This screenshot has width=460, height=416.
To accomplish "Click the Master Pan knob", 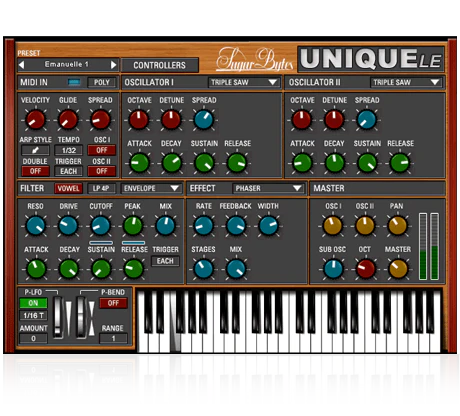I will (x=398, y=225).
